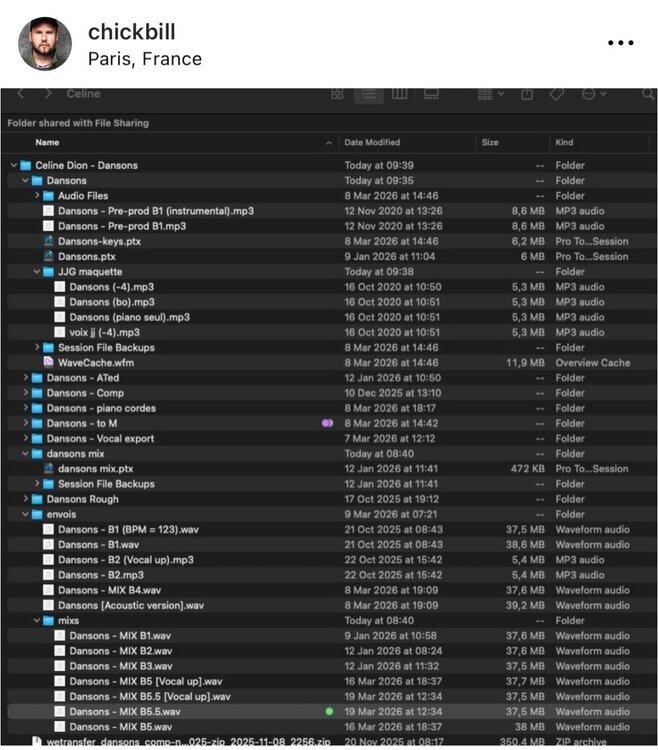
Task: Go back using the Finder back arrow
Action: 20,94
